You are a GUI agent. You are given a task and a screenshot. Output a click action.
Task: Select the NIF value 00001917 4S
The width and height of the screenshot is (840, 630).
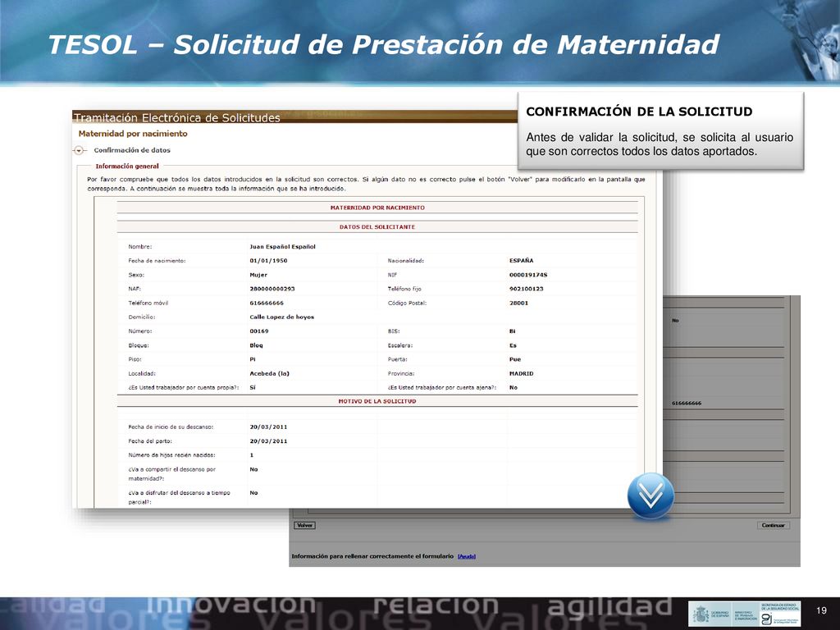tap(528, 275)
